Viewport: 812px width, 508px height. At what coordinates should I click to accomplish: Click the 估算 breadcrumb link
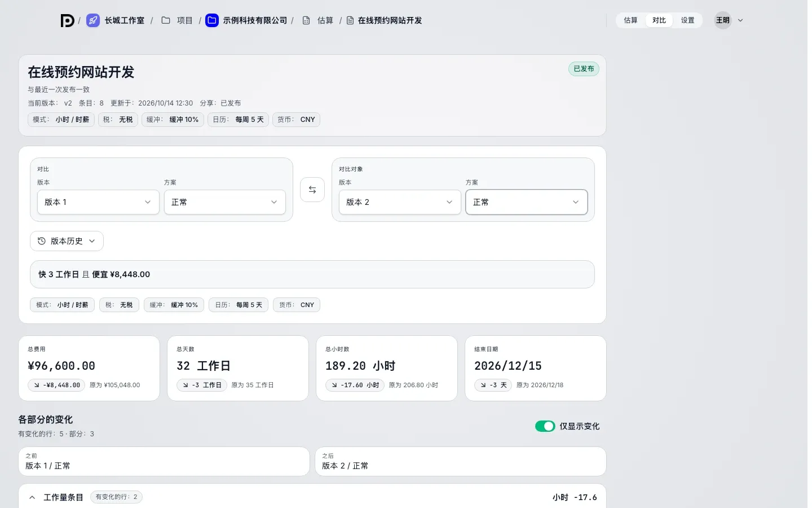[x=325, y=20]
